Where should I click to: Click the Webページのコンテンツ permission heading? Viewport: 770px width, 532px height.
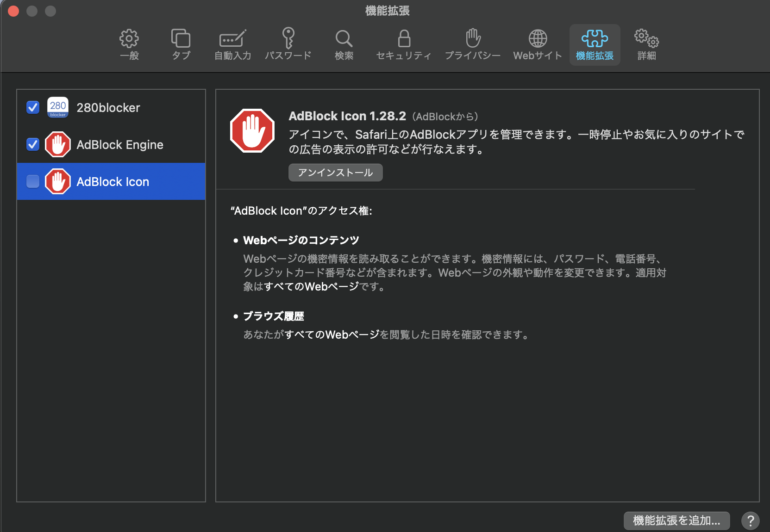301,240
